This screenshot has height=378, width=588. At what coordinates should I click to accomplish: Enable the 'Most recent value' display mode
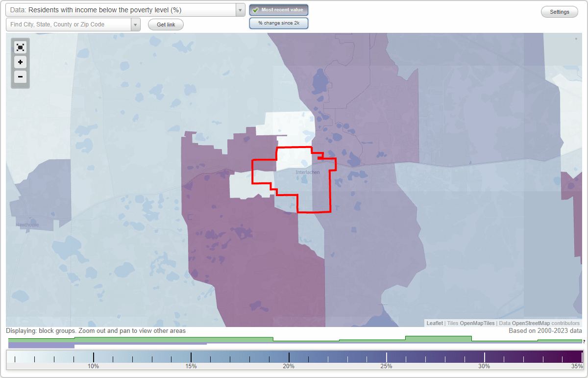pos(278,10)
